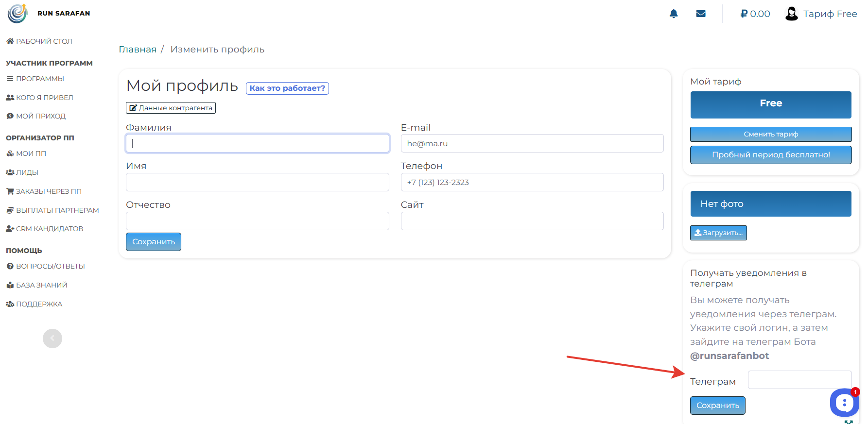Click Главная breadcrumb link

click(x=138, y=50)
